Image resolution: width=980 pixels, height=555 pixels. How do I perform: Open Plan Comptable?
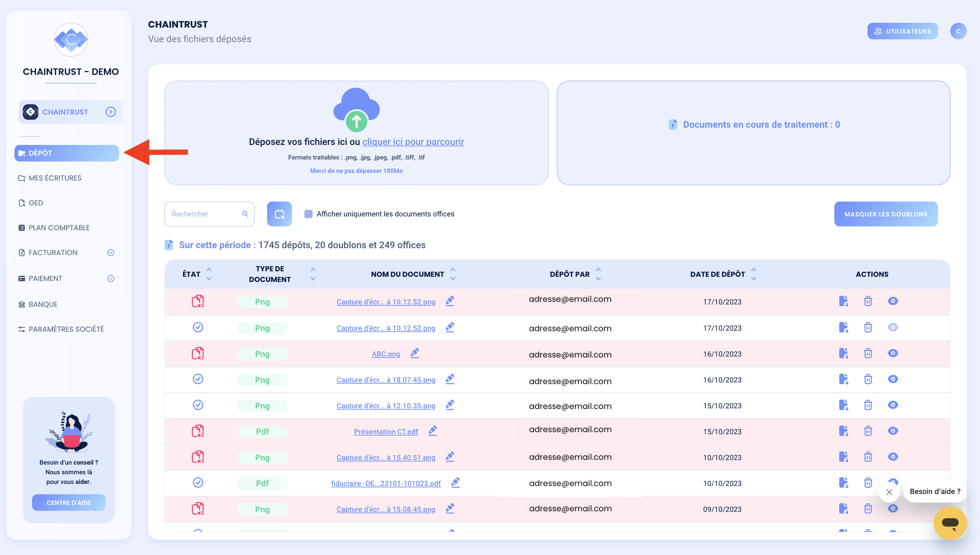pyautogui.click(x=54, y=227)
